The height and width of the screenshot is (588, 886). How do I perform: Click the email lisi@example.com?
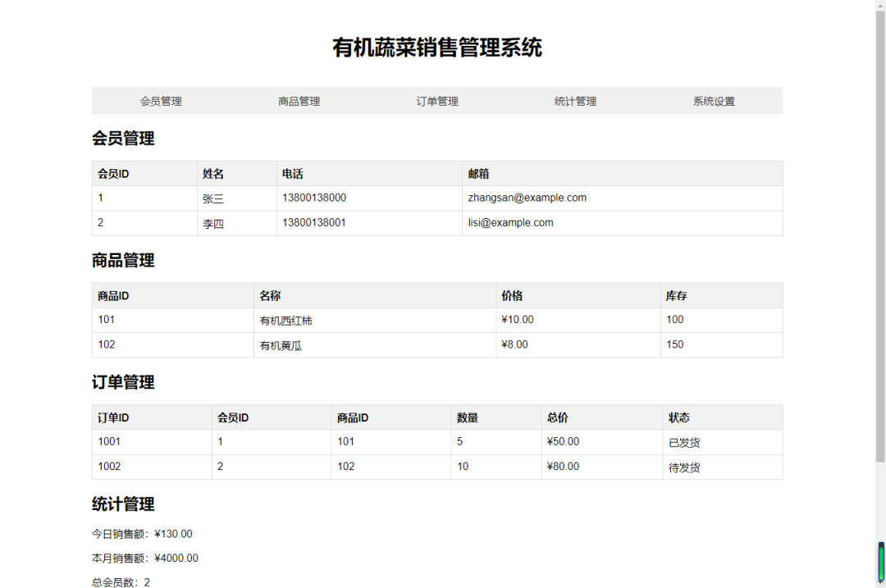[x=510, y=222]
